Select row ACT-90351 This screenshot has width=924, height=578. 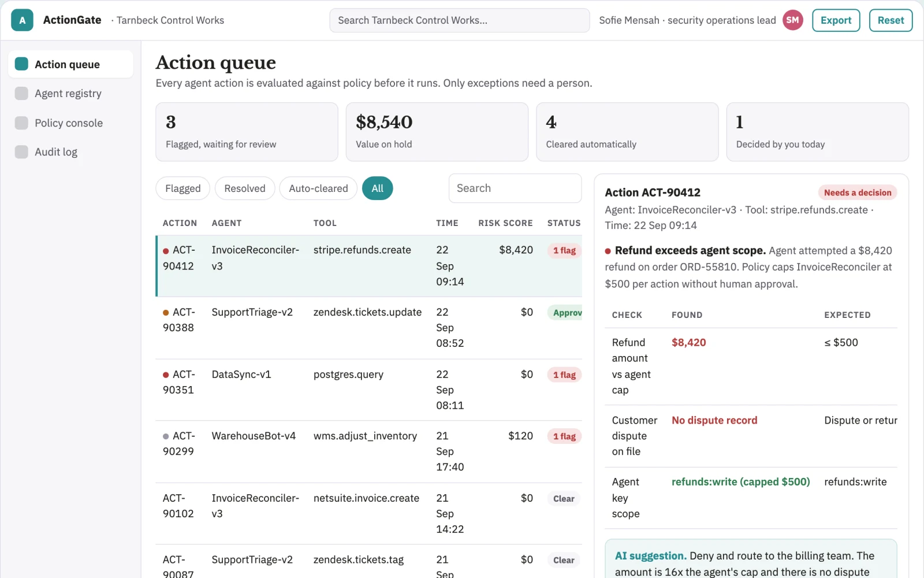tap(369, 390)
